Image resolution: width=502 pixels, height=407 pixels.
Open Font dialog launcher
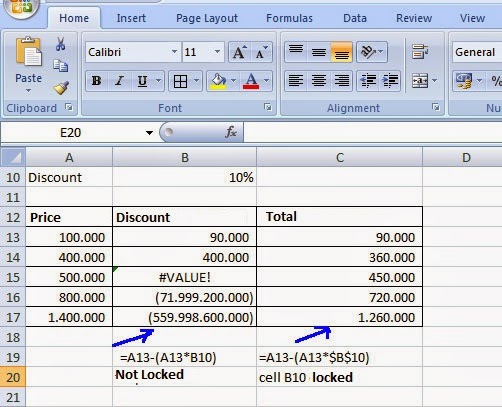click(267, 107)
